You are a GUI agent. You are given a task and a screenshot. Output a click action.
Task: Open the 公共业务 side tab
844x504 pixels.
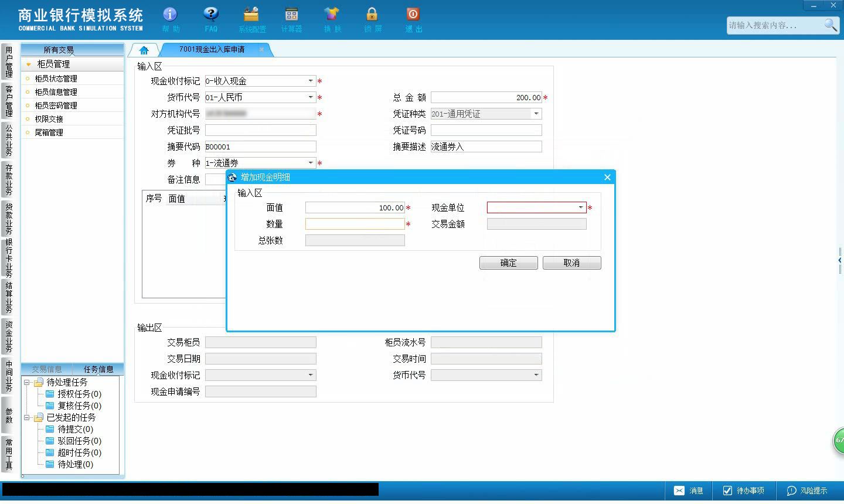[8, 140]
